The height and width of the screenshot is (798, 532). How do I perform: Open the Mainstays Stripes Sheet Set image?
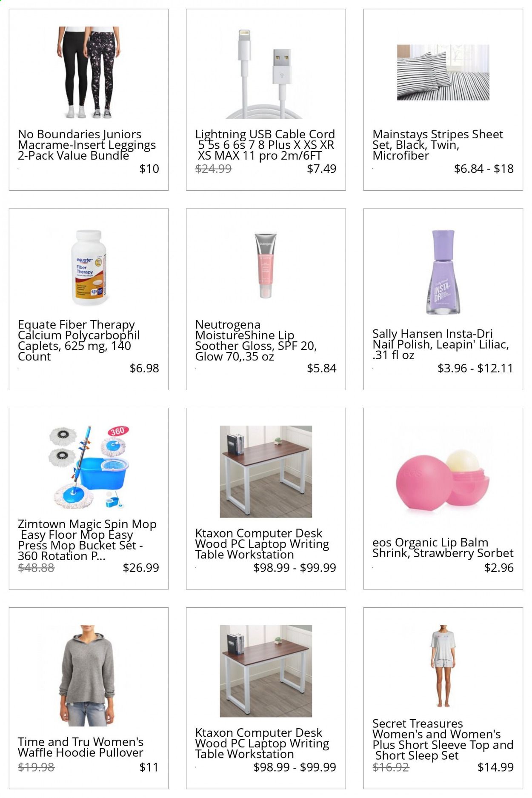pos(443,72)
